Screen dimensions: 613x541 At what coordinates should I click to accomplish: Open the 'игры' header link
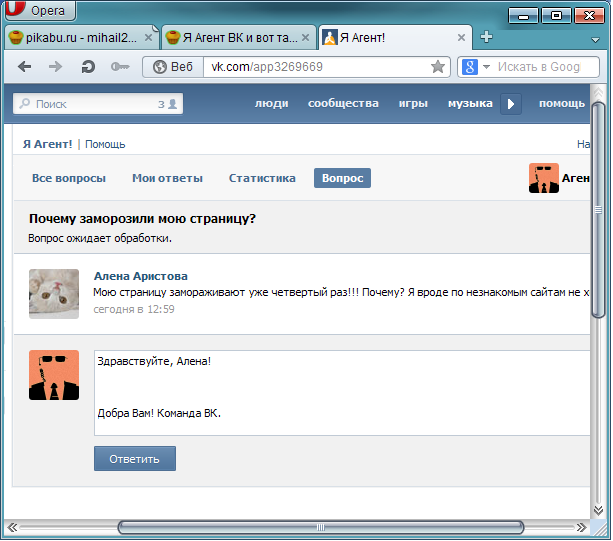(413, 103)
